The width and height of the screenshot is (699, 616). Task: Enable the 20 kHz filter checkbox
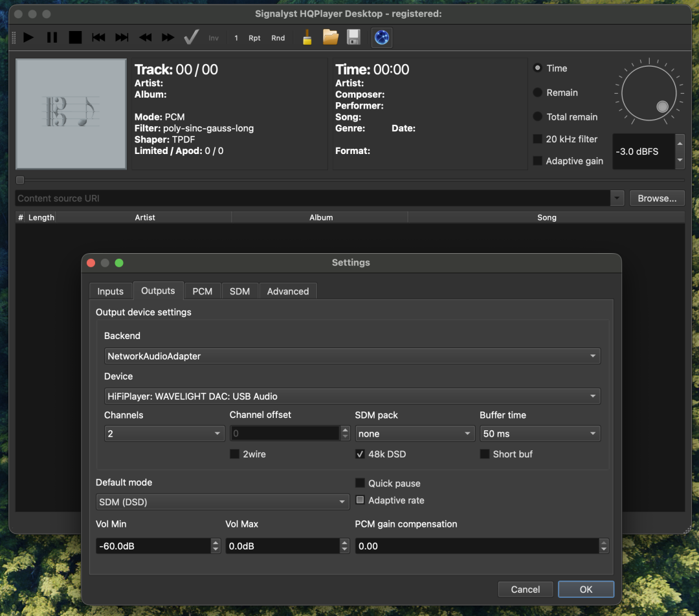[538, 138]
